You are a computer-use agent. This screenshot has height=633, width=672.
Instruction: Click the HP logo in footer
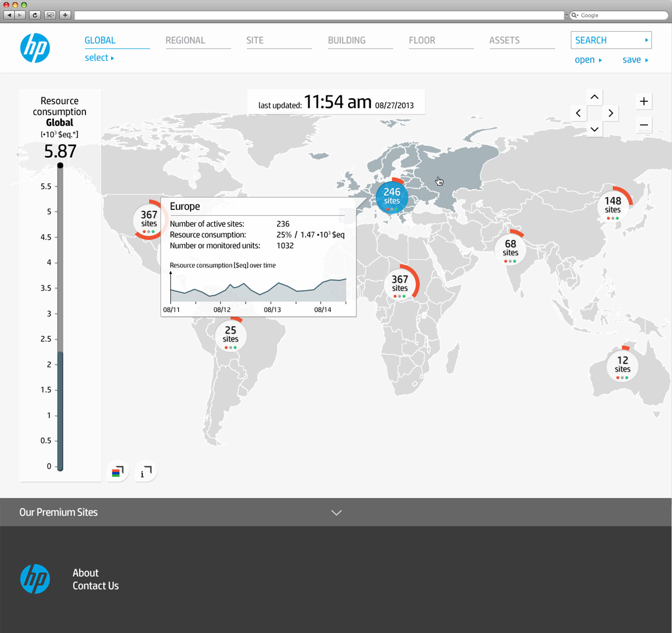pos(35,579)
